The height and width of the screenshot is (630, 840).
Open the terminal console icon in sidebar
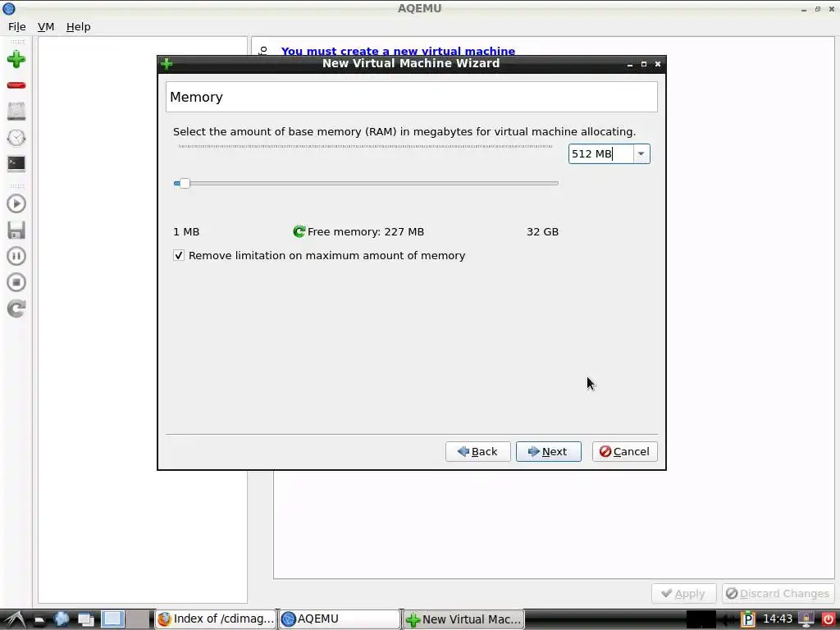(16, 163)
